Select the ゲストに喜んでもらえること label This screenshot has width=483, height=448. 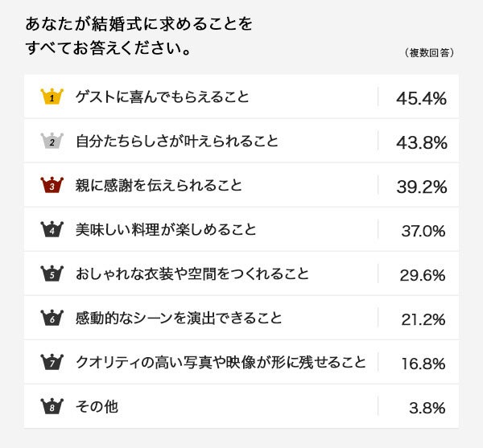[162, 97]
